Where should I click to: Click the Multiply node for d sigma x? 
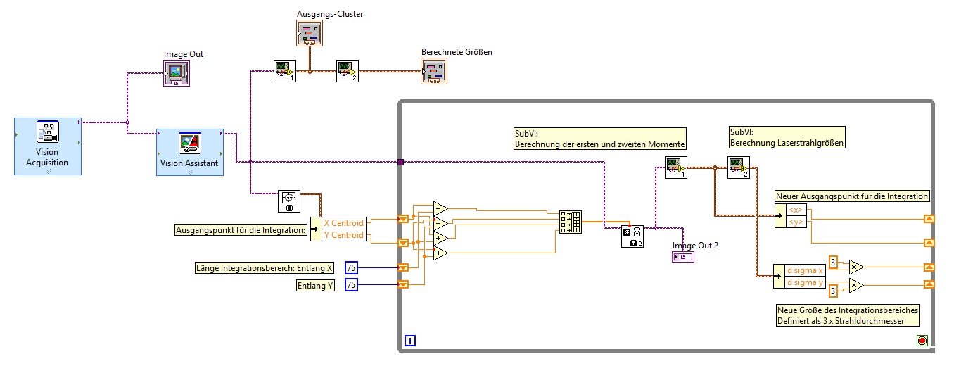[x=855, y=267]
